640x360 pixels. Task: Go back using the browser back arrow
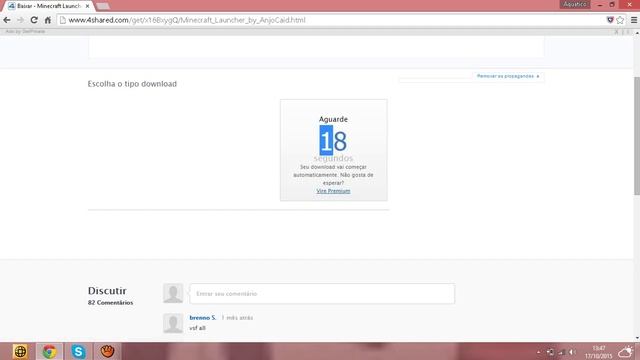[x=7, y=20]
